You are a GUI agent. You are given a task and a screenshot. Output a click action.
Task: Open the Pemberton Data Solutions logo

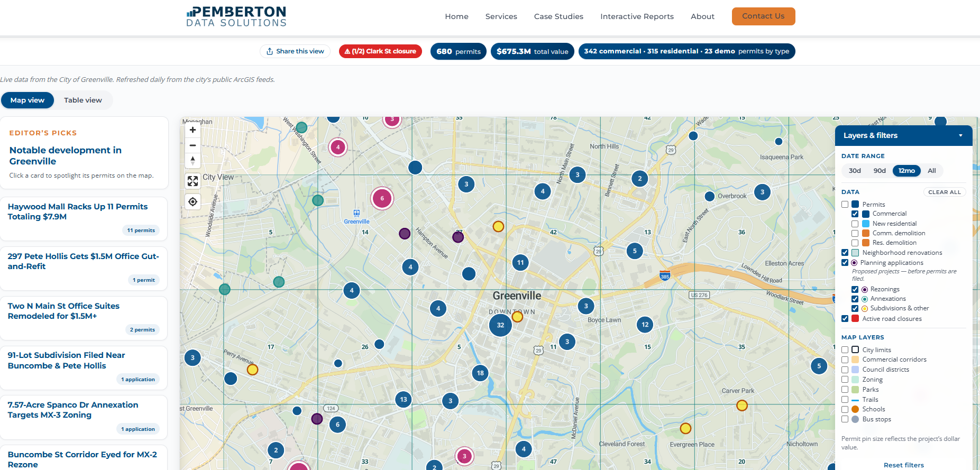pos(236,16)
